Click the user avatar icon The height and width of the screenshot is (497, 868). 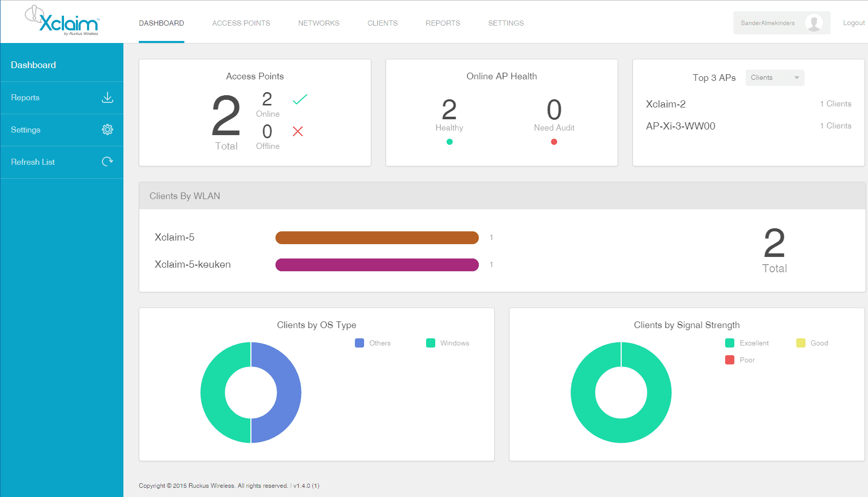coord(814,23)
